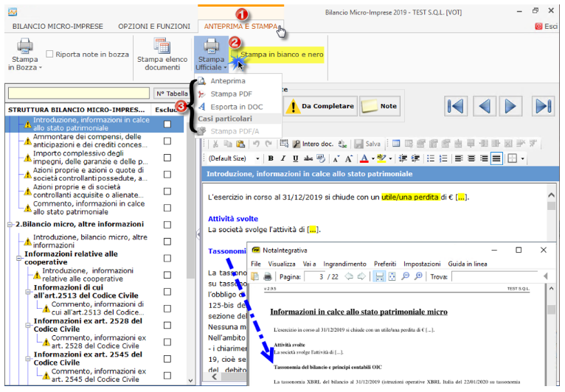This screenshot has height=392, width=565.
Task: Apply bold formatting in editor toolbar
Action: pyautogui.click(x=271, y=158)
